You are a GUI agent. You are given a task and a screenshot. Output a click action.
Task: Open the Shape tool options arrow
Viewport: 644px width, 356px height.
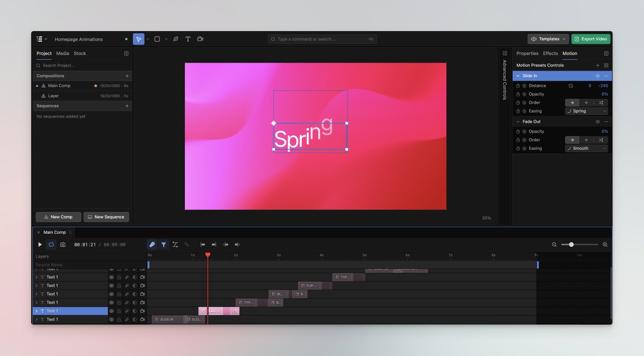(x=166, y=39)
